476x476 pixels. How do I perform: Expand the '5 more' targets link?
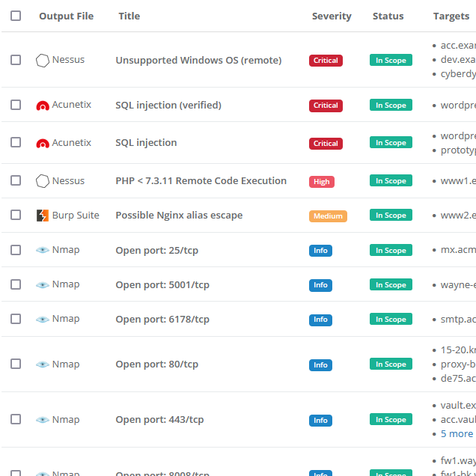click(457, 433)
